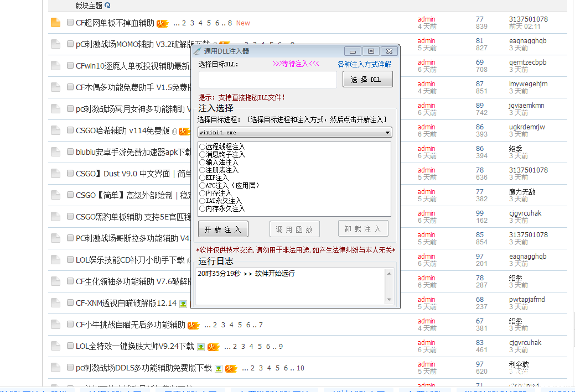The image size is (575, 392).
Task: Click the refresh icon next to 版块主题
Action: click(107, 5)
